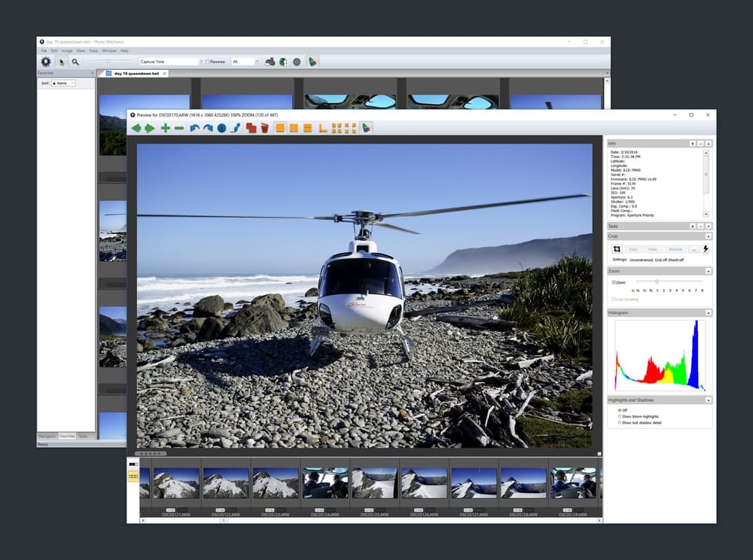Click the Remove button in Crop panel
The width and height of the screenshot is (753, 560).
click(x=675, y=249)
